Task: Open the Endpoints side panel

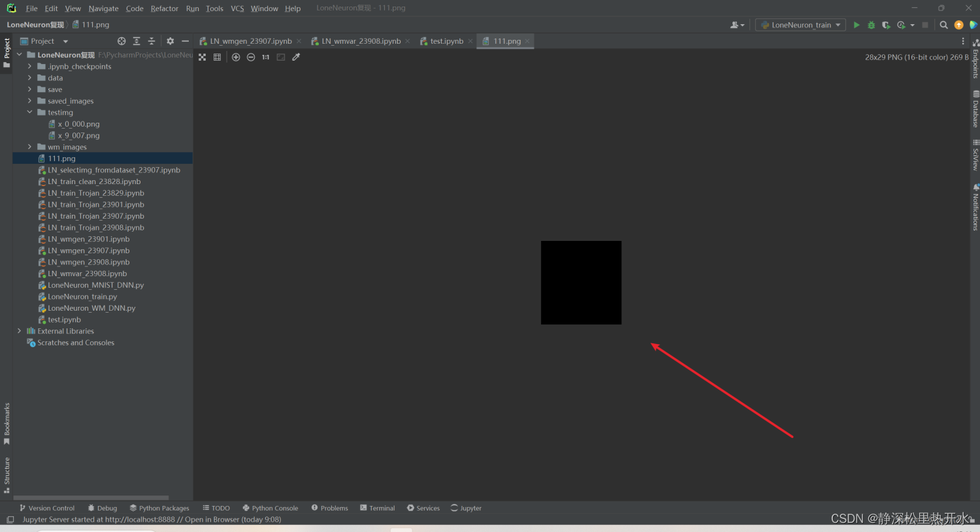Action: pyautogui.click(x=975, y=59)
